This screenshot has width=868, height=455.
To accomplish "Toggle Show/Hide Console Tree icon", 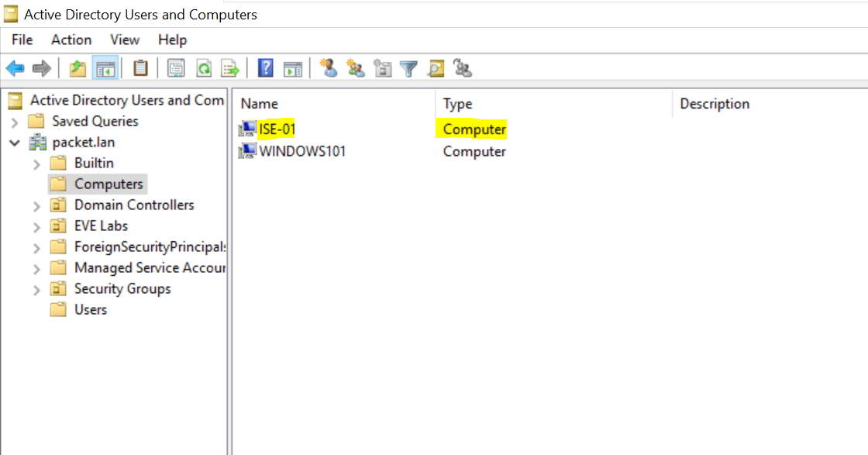I will pyautogui.click(x=105, y=69).
